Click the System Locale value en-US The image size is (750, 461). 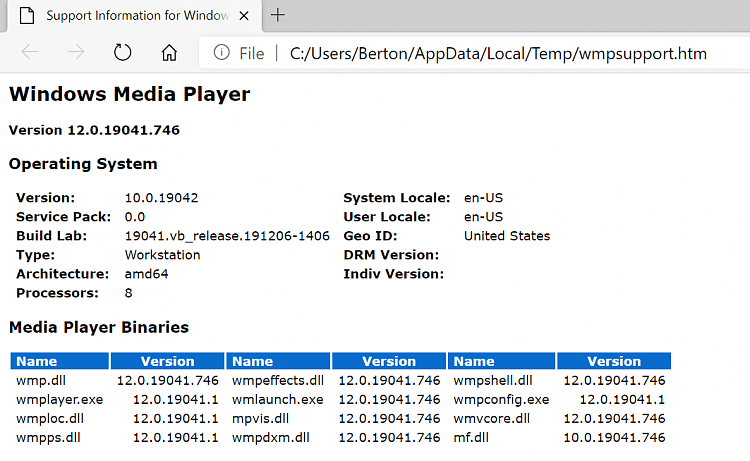click(x=483, y=198)
